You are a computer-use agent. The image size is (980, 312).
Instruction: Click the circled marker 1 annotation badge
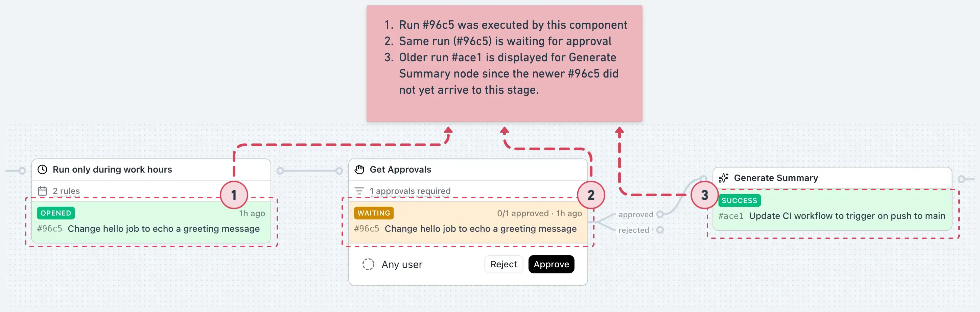click(234, 195)
